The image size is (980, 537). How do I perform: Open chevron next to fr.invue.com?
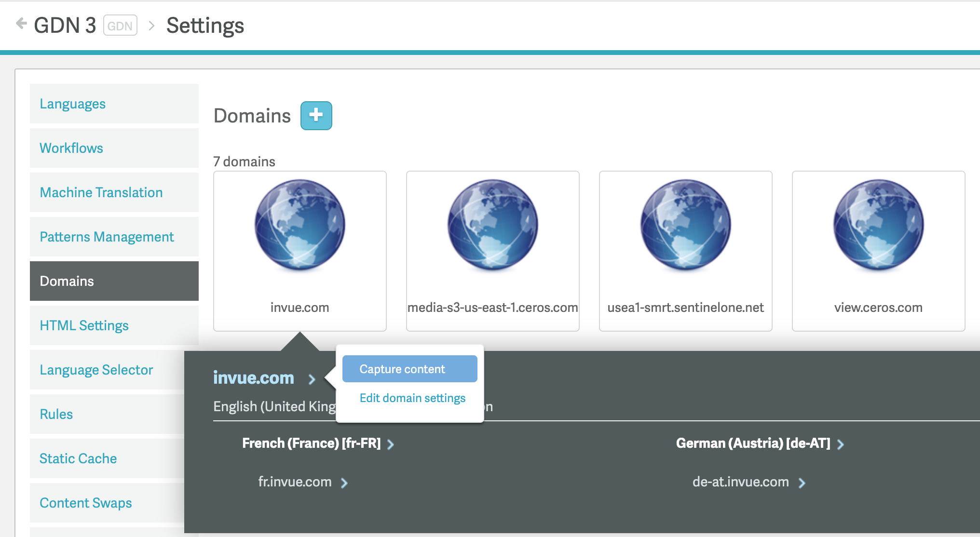(344, 483)
